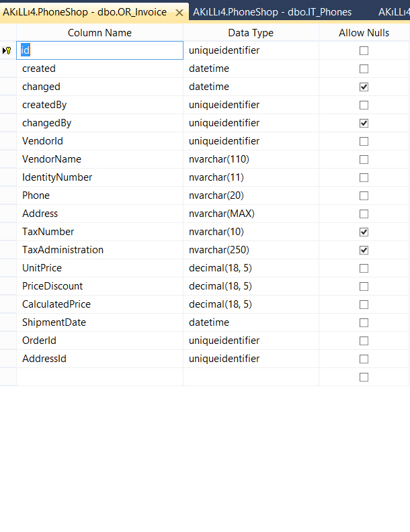Image resolution: width=410 pixels, height=532 pixels.
Task: Check Allow Nulls for ShipmentDate row
Action: click(x=364, y=322)
